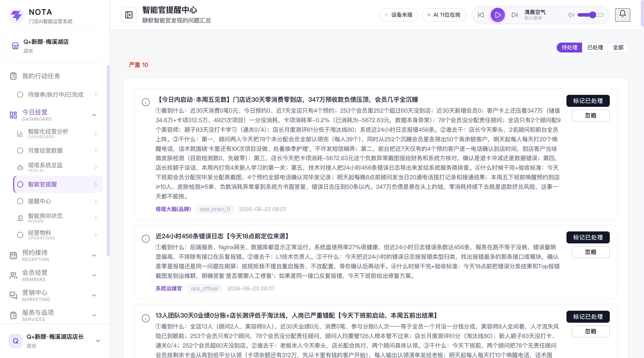This screenshot has width=644, height=358.
Task: Click the NOTA lightning logo icon
Action: pyautogui.click(x=16, y=16)
